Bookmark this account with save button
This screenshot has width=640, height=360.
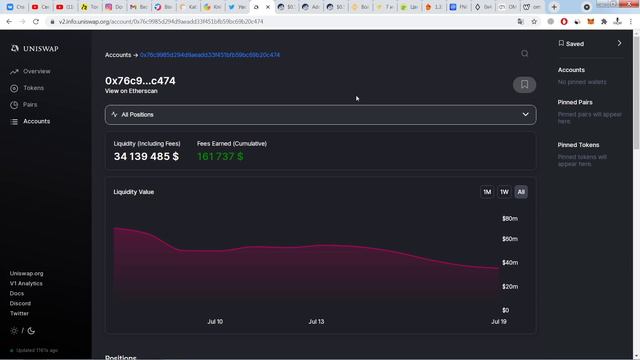[x=524, y=84]
